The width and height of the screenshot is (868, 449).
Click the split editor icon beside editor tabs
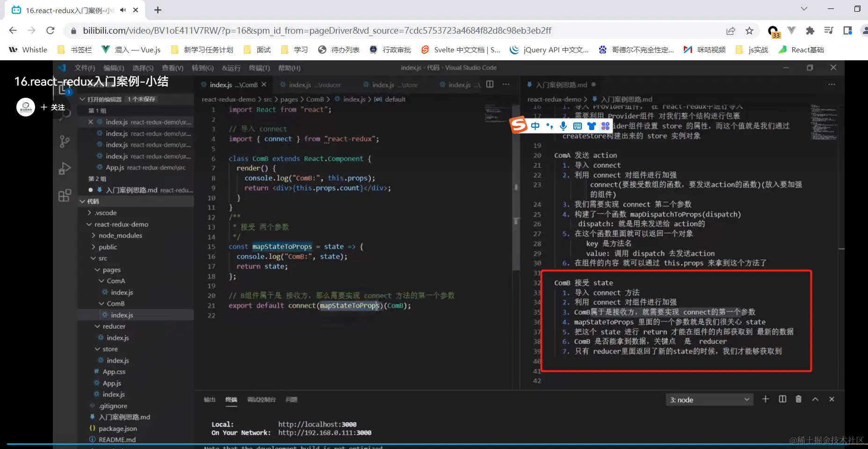pyautogui.click(x=490, y=84)
